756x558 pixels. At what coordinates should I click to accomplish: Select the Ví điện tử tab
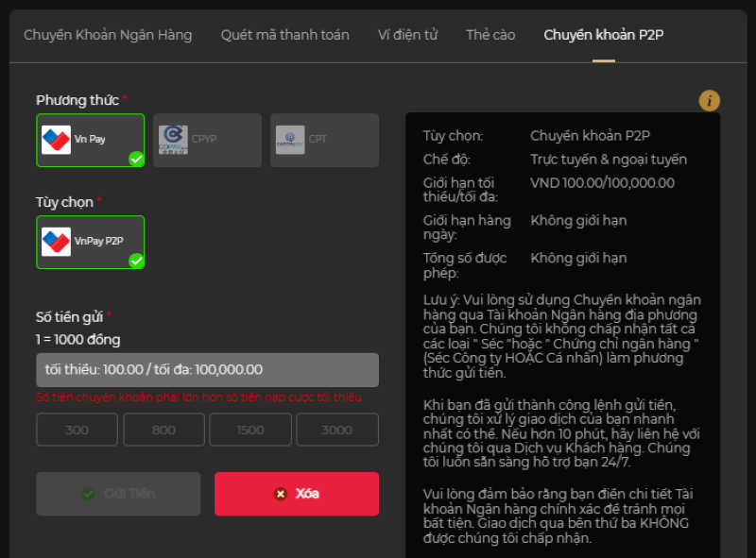pos(407,35)
